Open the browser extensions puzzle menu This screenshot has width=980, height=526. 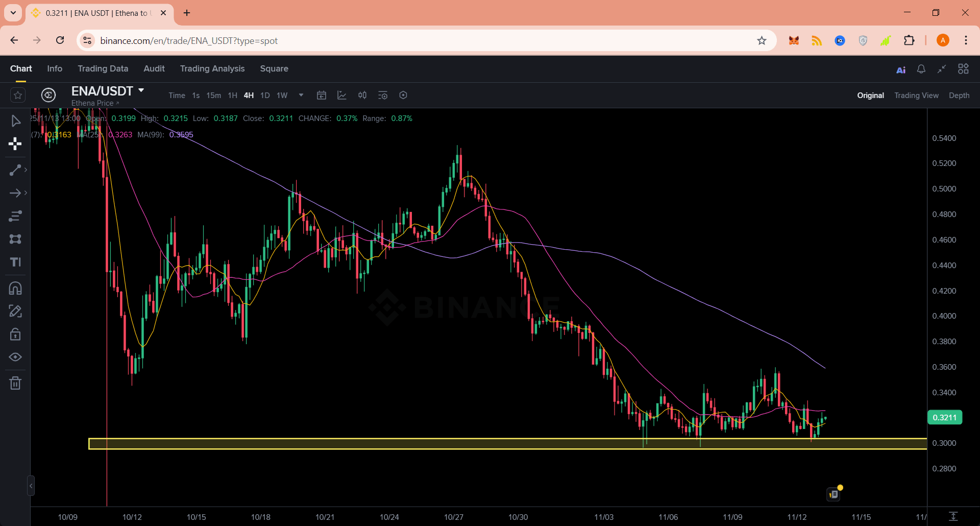coord(909,40)
